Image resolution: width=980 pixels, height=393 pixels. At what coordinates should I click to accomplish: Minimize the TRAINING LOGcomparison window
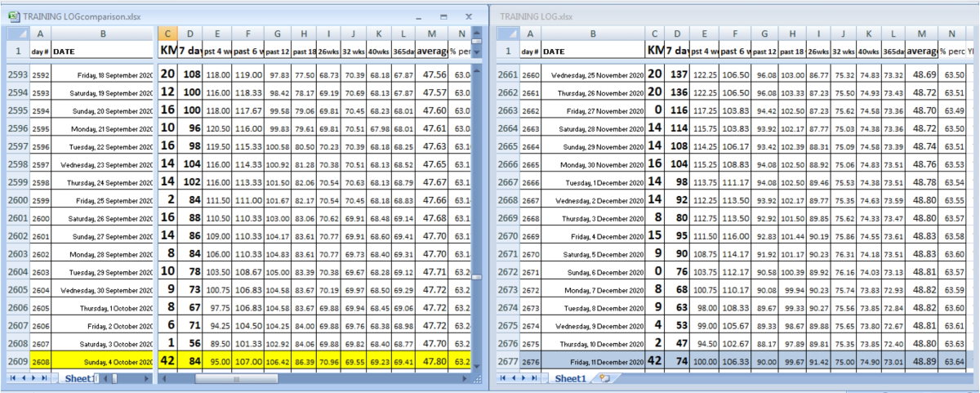(x=419, y=17)
